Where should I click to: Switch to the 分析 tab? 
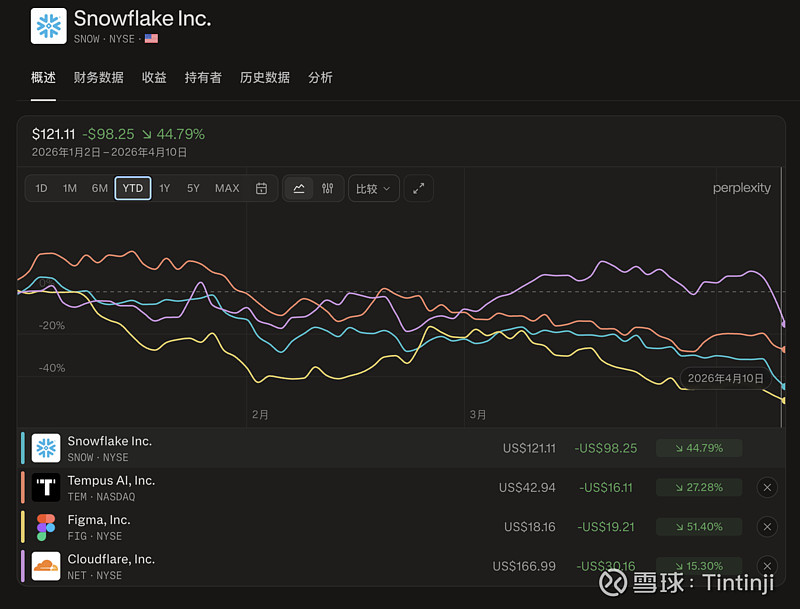(320, 78)
